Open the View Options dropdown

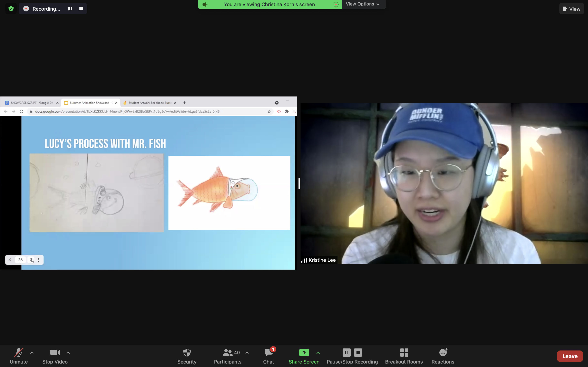tap(363, 4)
